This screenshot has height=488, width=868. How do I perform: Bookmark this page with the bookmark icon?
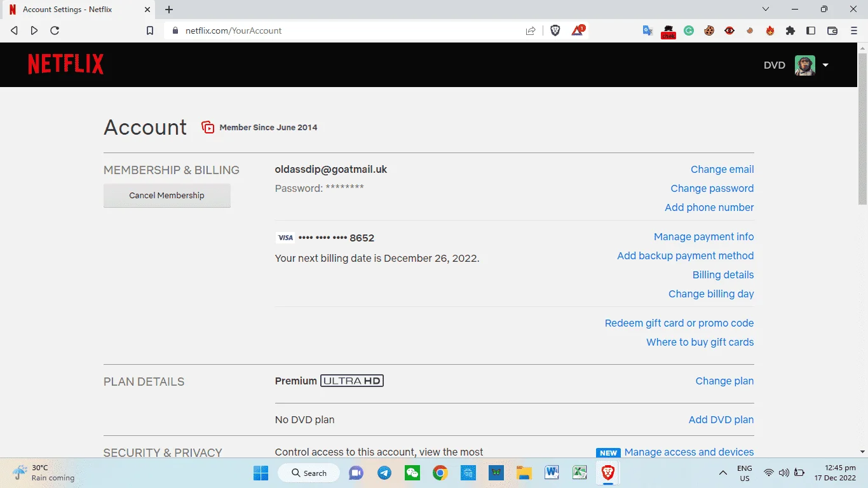(150, 30)
